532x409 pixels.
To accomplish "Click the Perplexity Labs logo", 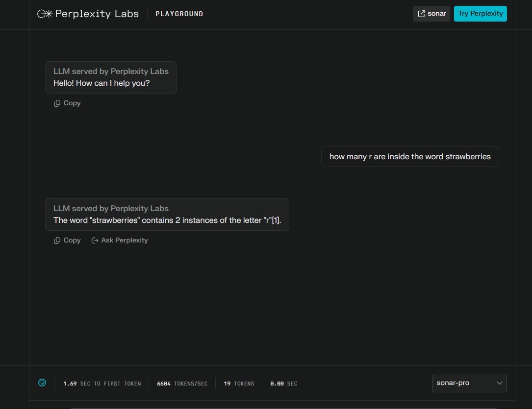I will (88, 14).
